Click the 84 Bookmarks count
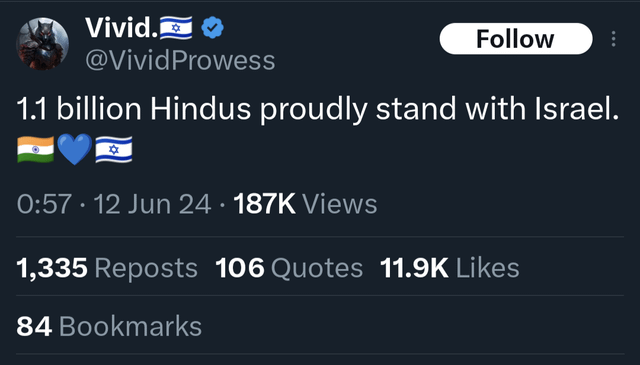640x365 pixels. click(x=109, y=327)
